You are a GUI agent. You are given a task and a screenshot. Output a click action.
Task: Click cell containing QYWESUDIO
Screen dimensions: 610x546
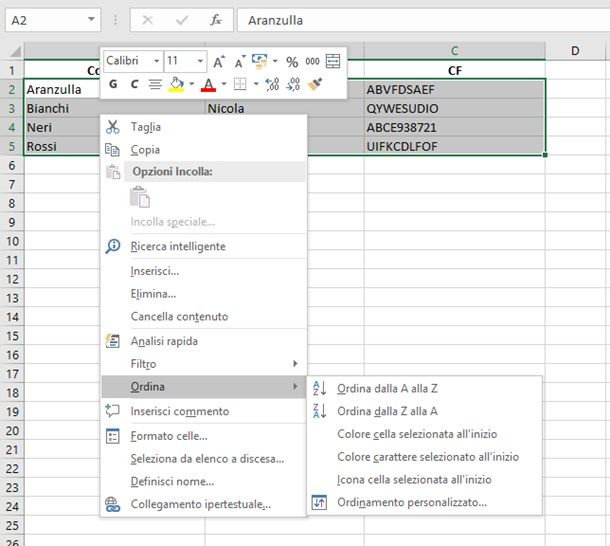tap(455, 108)
